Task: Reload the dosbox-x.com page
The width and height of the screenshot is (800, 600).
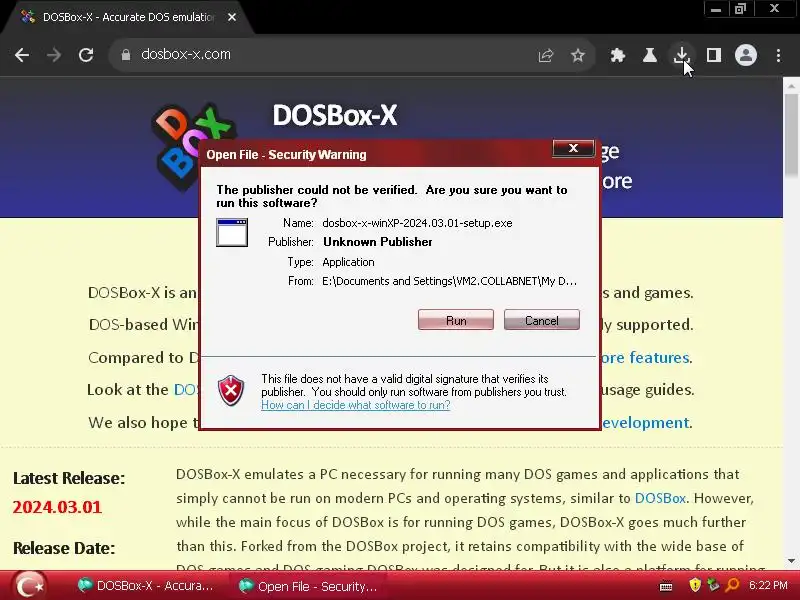Action: pyautogui.click(x=86, y=55)
